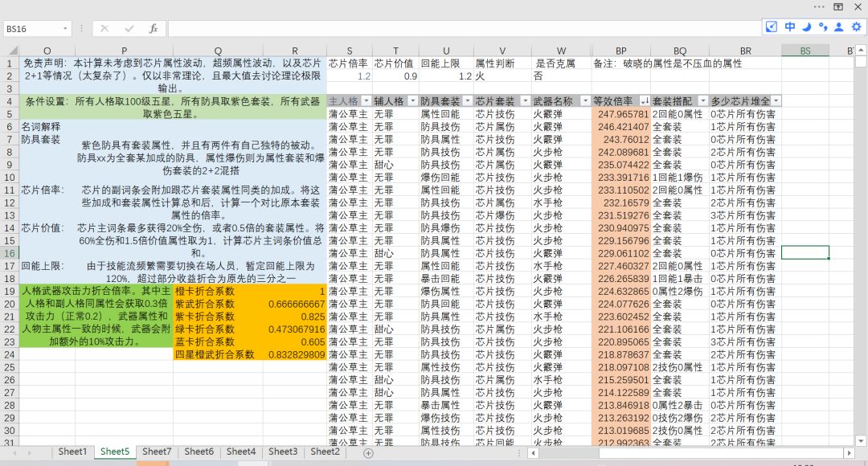Toggle Chinese input mode 中 button

(789, 27)
